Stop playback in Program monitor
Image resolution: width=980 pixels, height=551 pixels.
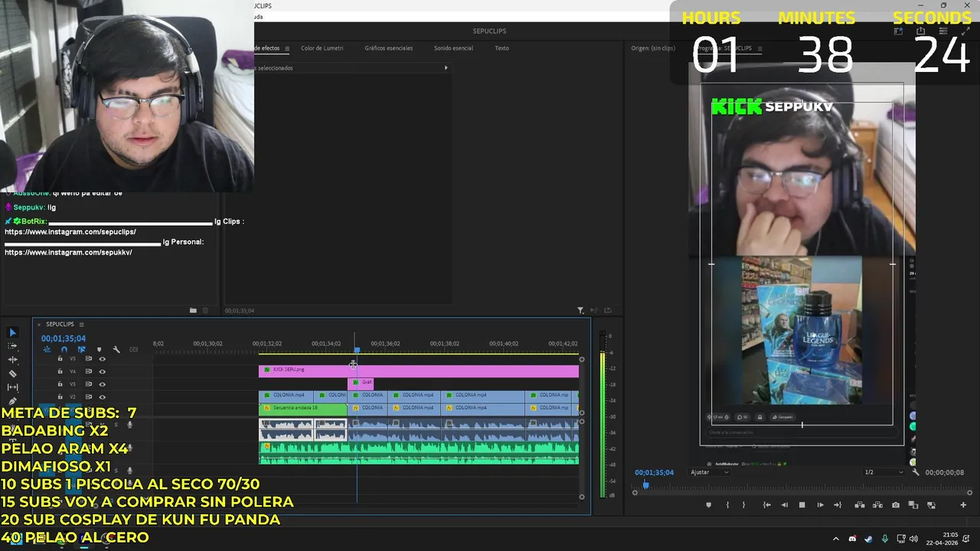[802, 505]
